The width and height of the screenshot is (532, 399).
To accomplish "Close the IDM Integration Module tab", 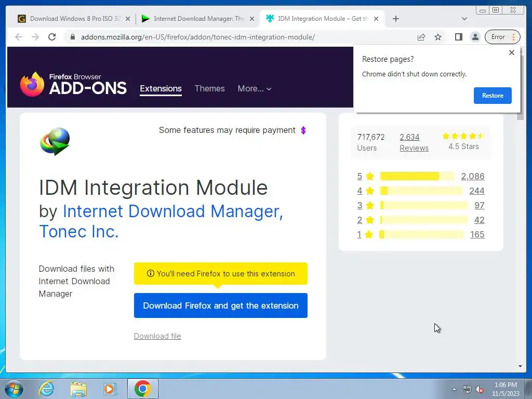I will pos(376,19).
